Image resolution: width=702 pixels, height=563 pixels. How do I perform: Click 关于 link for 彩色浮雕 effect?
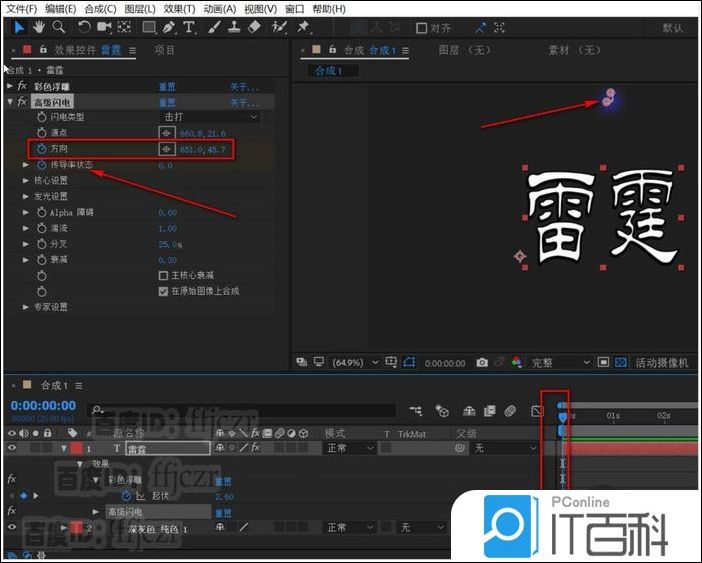coord(243,86)
